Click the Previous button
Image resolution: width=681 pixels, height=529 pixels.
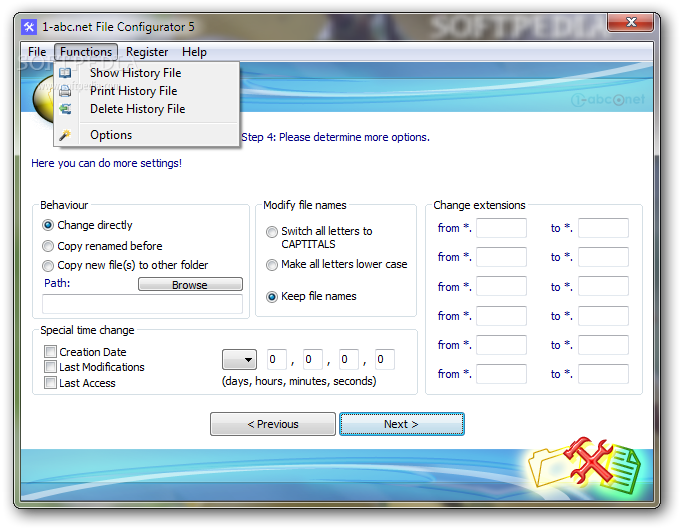click(x=273, y=424)
